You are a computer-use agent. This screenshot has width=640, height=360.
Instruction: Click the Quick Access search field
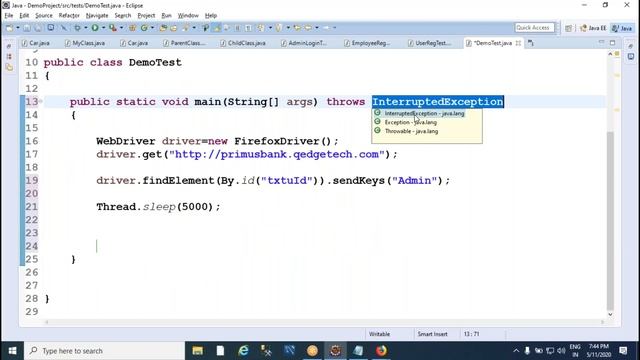(535, 28)
